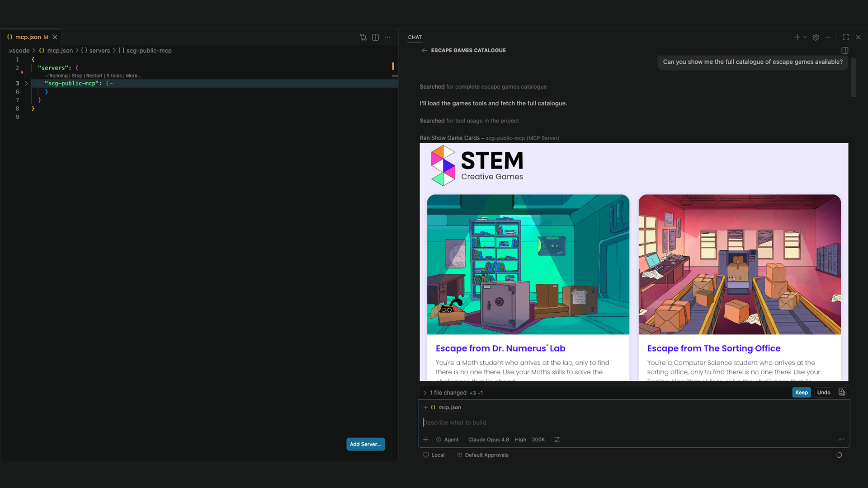Viewport: 868px width, 488px height.
Task: Toggle the chat side panel layout icon
Action: pyautogui.click(x=845, y=51)
